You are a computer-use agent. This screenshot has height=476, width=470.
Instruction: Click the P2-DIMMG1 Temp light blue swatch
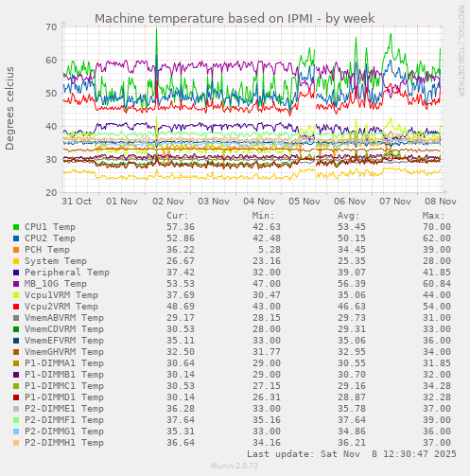coord(16,432)
